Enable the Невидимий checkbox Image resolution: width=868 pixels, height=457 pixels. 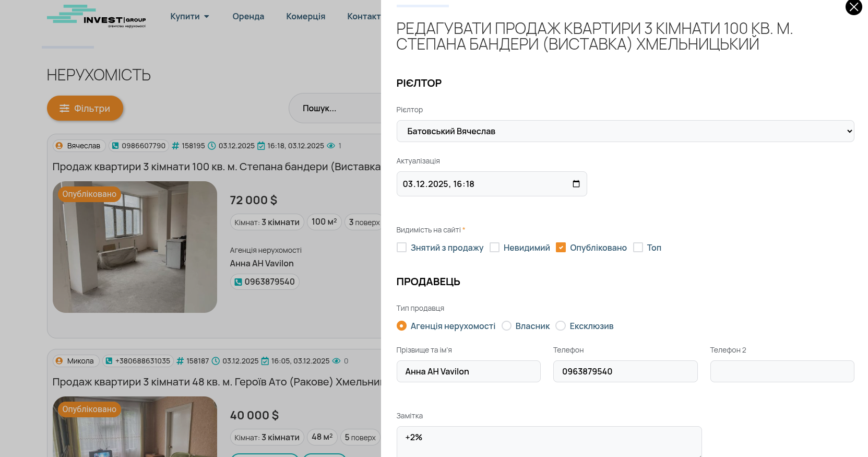494,248
